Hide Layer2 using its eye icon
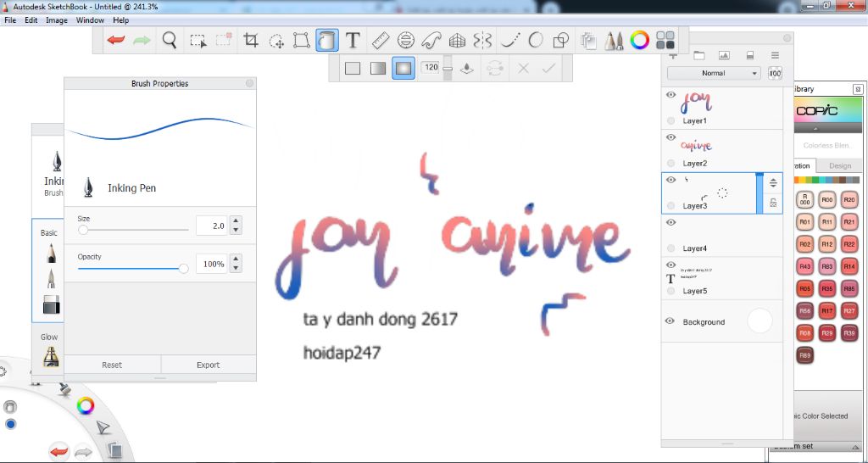Screen dimensions: 868x463 point(671,137)
